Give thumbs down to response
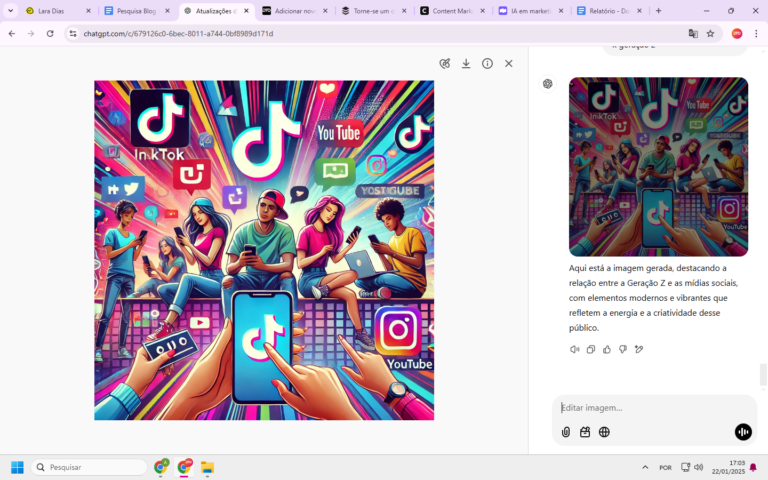Screen dimensions: 768x480 pos(623,349)
